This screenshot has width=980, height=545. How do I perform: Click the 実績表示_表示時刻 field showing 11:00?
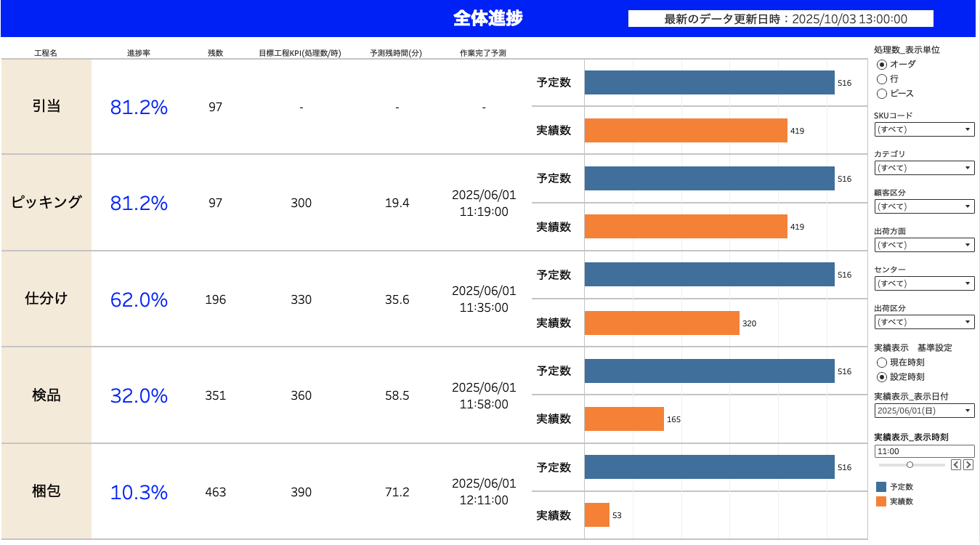point(924,451)
